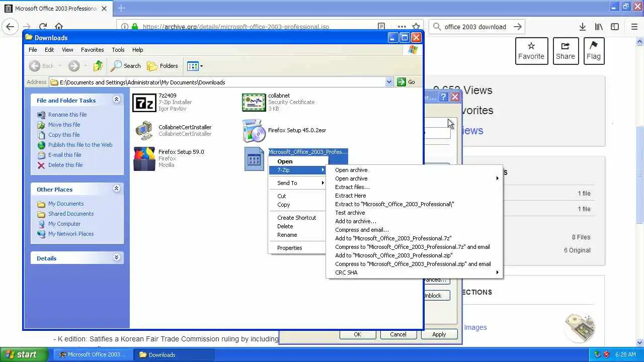Click the Flag button on archive page
The image size is (644, 362).
click(x=594, y=51)
